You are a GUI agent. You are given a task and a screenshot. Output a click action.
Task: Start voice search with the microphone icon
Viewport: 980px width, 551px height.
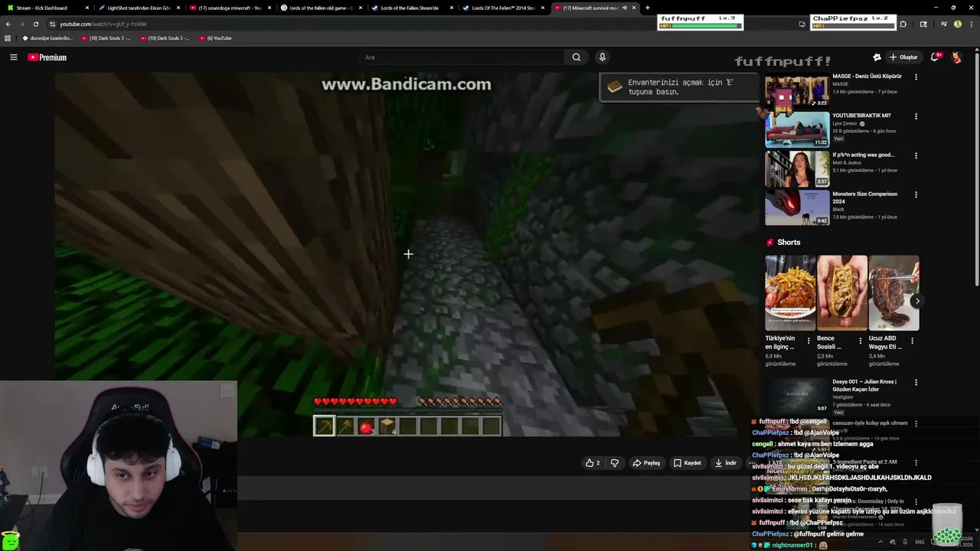coord(603,57)
